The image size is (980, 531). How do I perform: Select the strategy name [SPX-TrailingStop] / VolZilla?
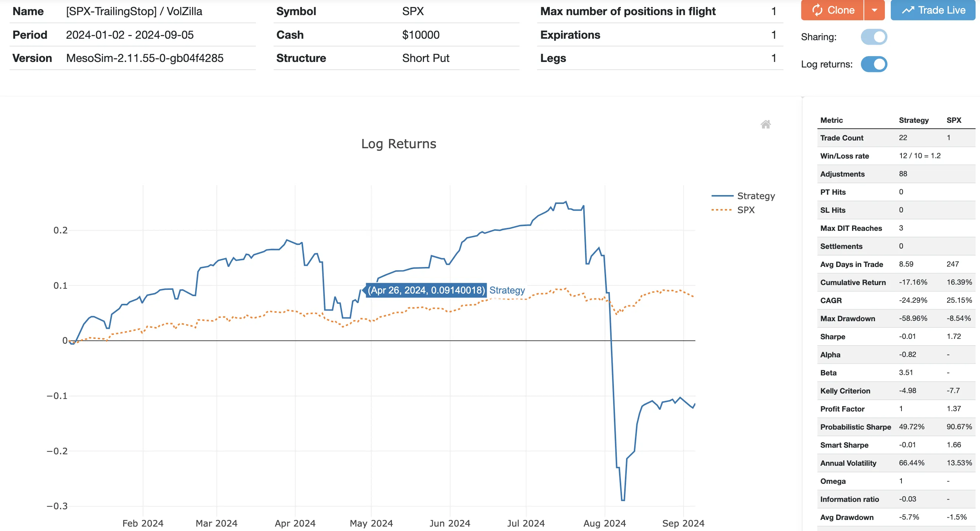pyautogui.click(x=134, y=11)
